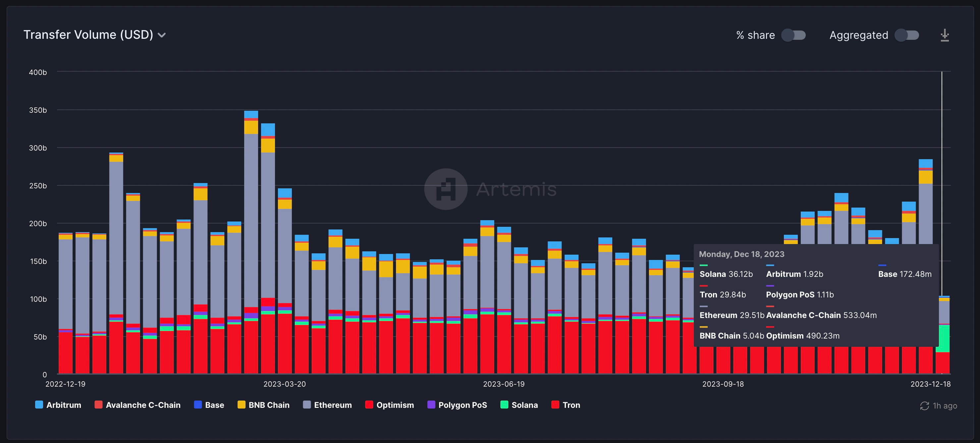Click the first bar at 2022-12-19
This screenshot has height=443, width=980.
(x=66, y=303)
